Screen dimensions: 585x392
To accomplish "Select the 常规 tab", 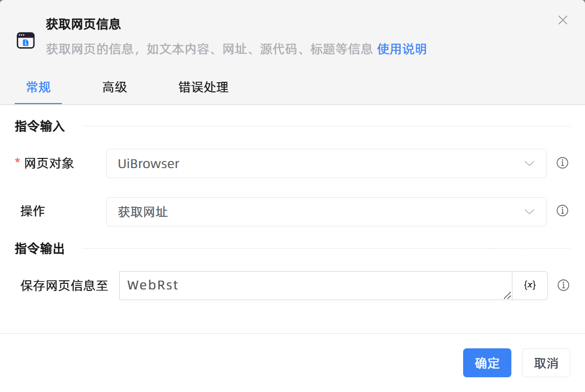I will (38, 87).
